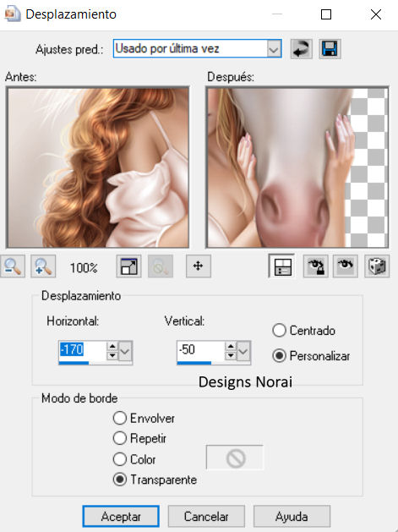Click the Aceptar button
The width and height of the screenshot is (398, 532).
pos(121,517)
